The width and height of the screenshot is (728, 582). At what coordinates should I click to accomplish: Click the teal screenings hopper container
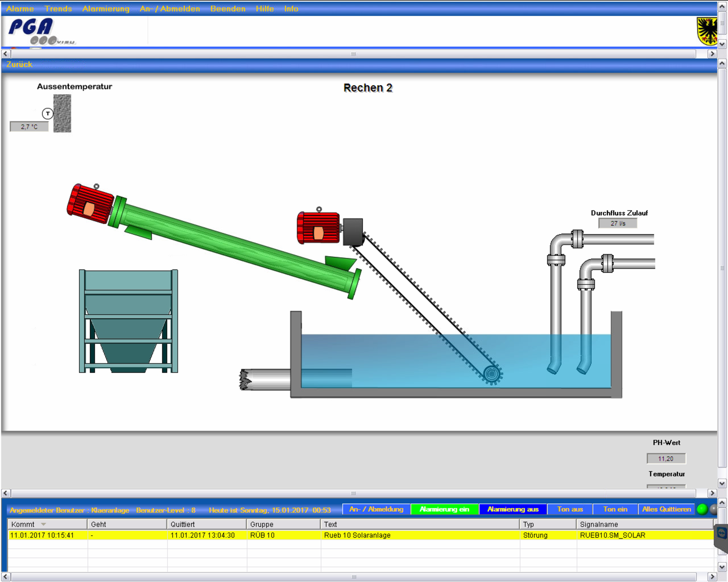(x=128, y=321)
